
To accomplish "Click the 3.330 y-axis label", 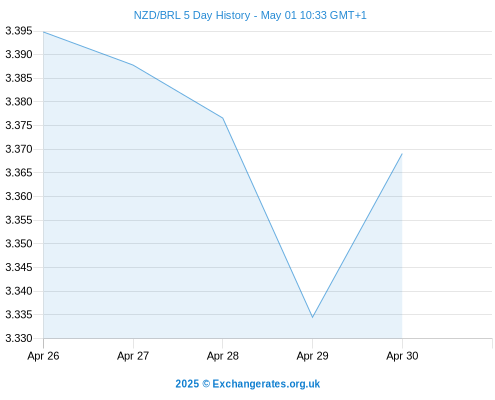I will coord(19,338).
